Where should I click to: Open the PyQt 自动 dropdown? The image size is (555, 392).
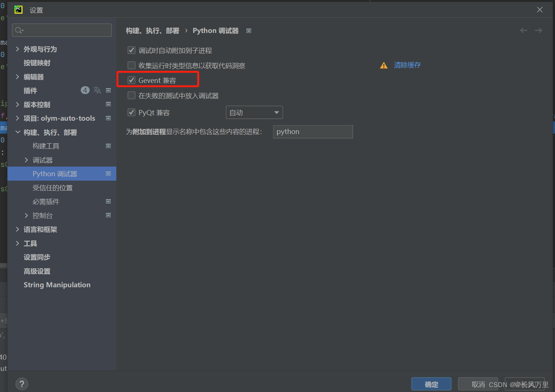tap(254, 113)
